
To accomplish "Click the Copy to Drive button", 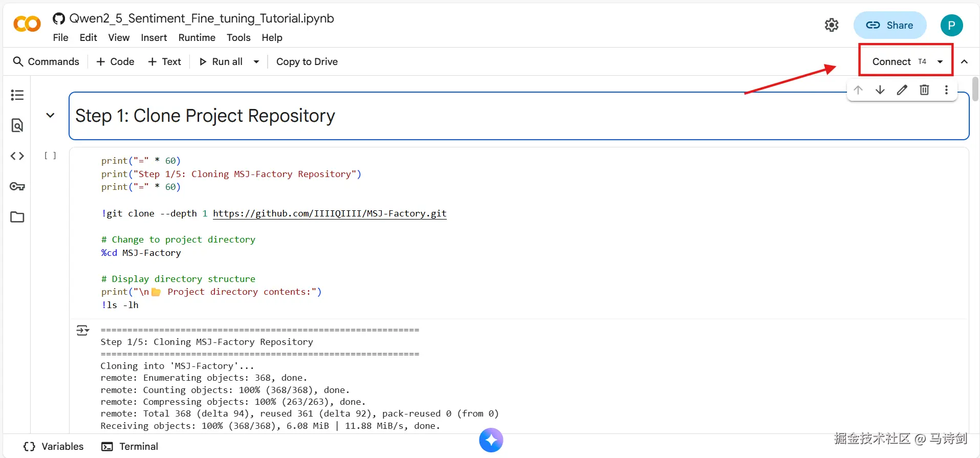I will pos(307,62).
